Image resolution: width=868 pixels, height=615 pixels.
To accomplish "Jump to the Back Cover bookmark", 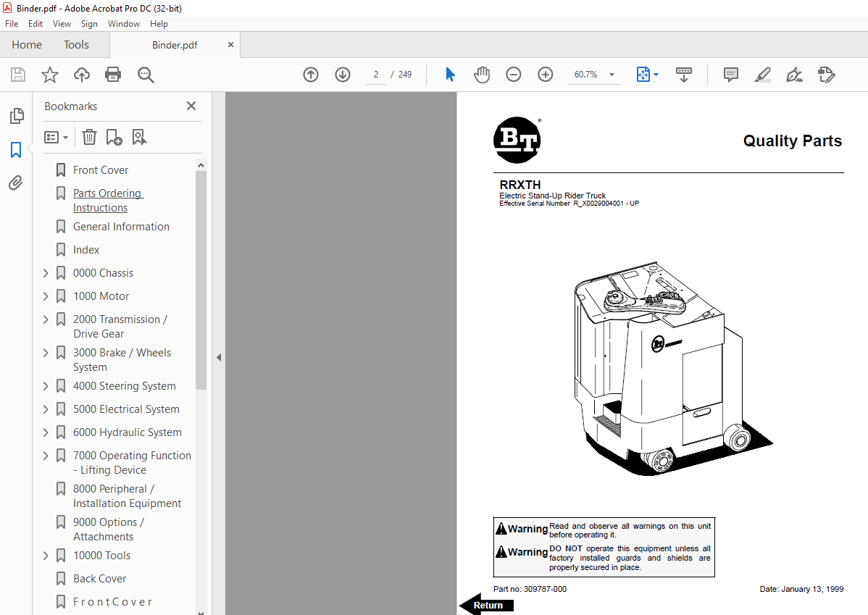I will 100,579.
